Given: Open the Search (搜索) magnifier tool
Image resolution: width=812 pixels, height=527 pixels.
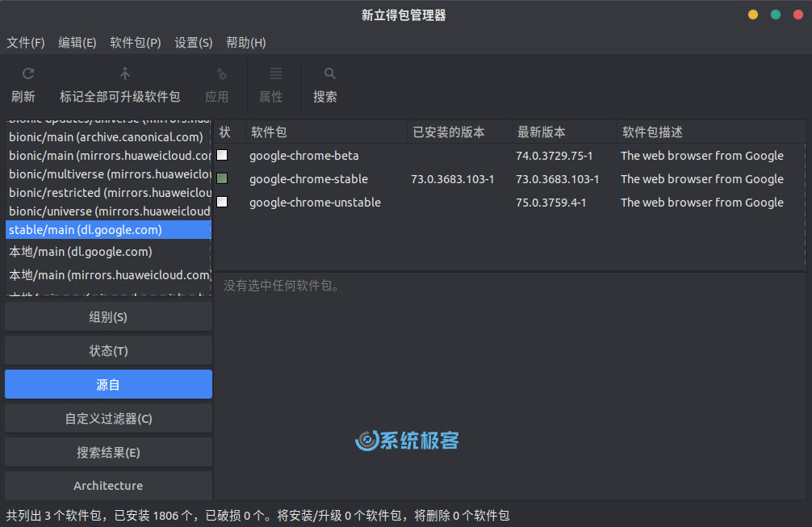Looking at the screenshot, I should point(329,73).
